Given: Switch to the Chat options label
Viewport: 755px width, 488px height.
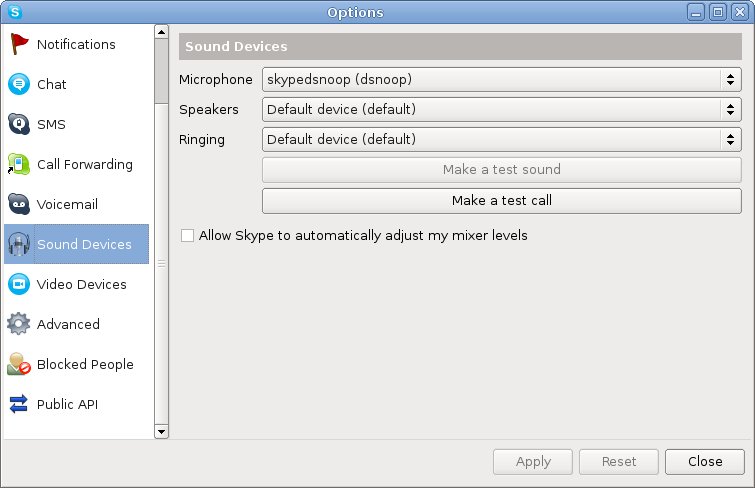Looking at the screenshot, I should [x=52, y=84].
